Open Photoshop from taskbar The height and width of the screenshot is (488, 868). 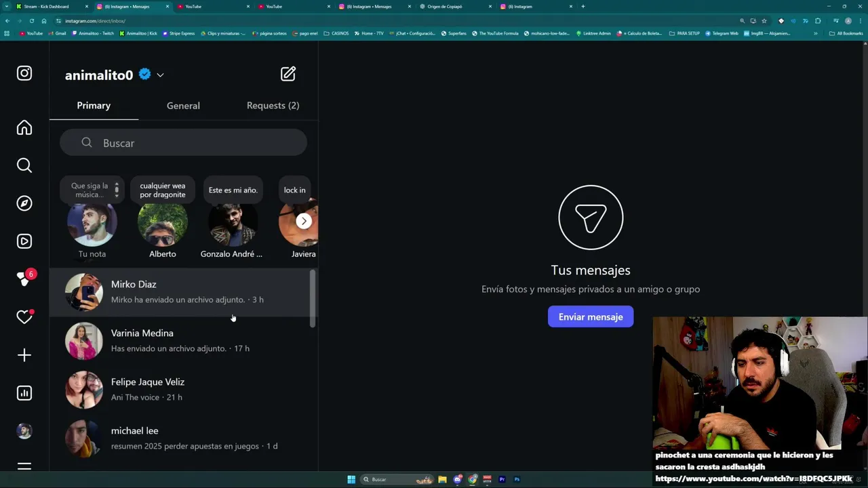click(517, 479)
